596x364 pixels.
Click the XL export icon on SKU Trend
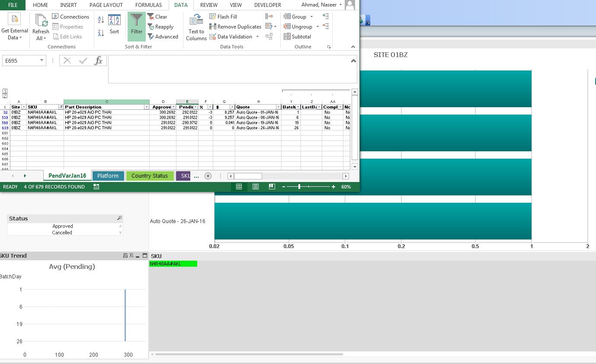[132, 255]
